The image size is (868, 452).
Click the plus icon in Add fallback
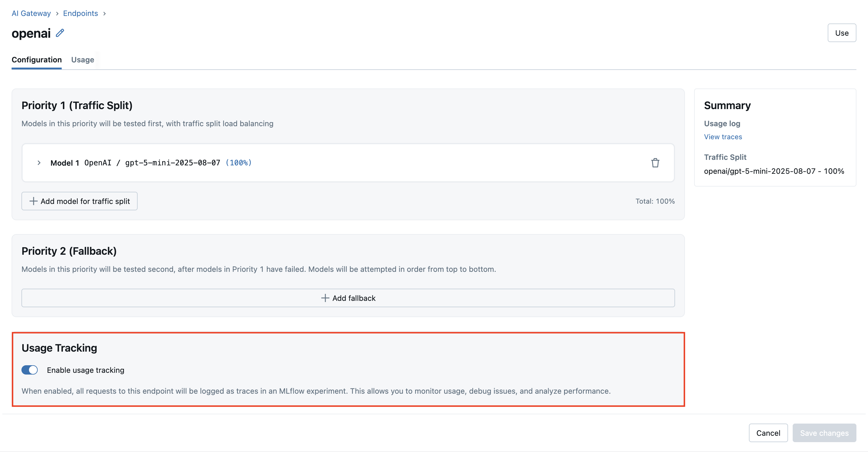click(x=325, y=298)
